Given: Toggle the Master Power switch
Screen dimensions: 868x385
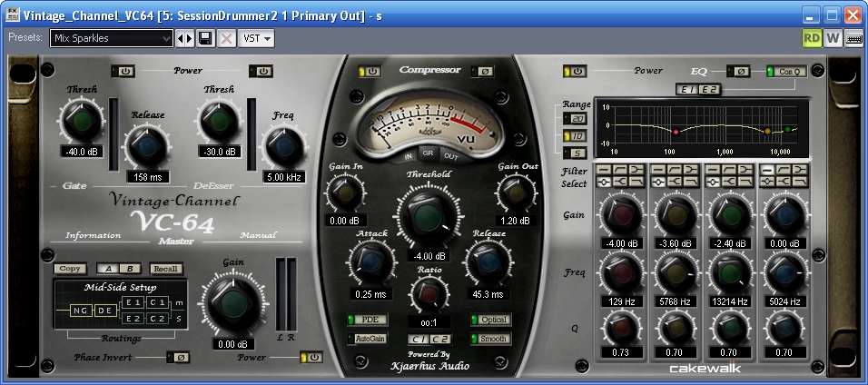Looking at the screenshot, I should tap(311, 358).
